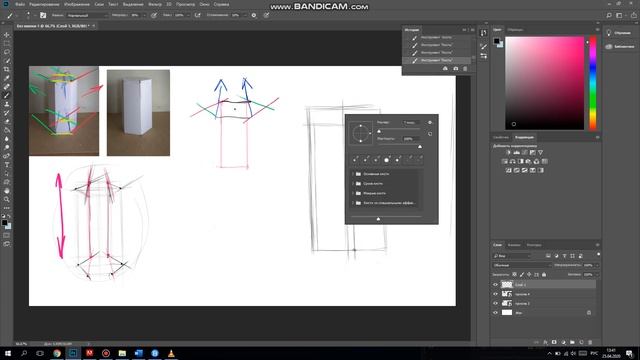Select the Hand tool
This screenshot has height=360, width=640.
7,191
